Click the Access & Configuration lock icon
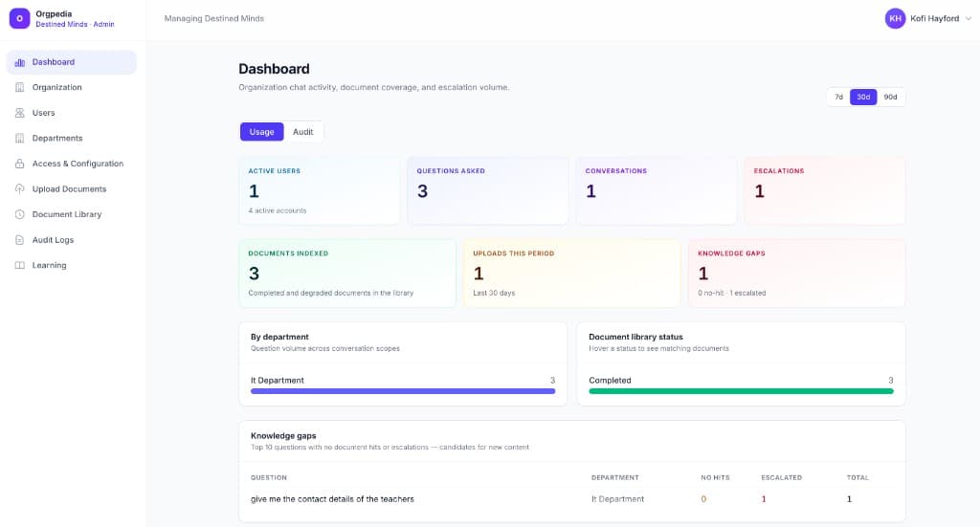 click(19, 164)
